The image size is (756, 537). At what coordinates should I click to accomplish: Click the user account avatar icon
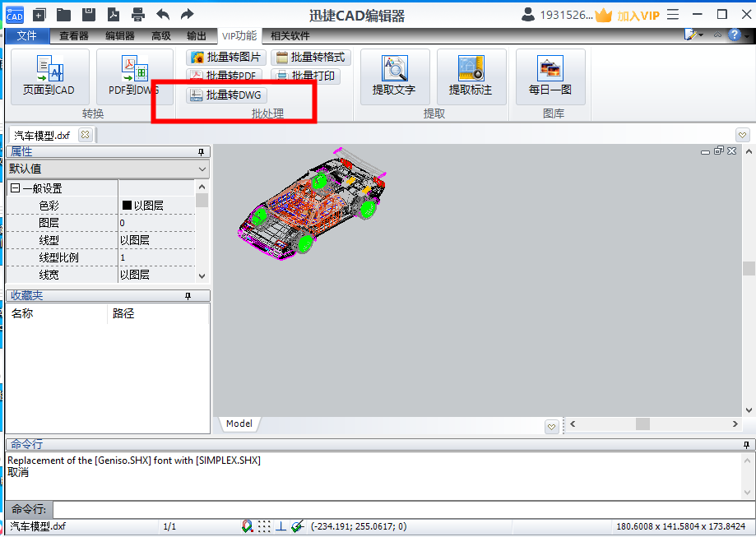click(528, 15)
